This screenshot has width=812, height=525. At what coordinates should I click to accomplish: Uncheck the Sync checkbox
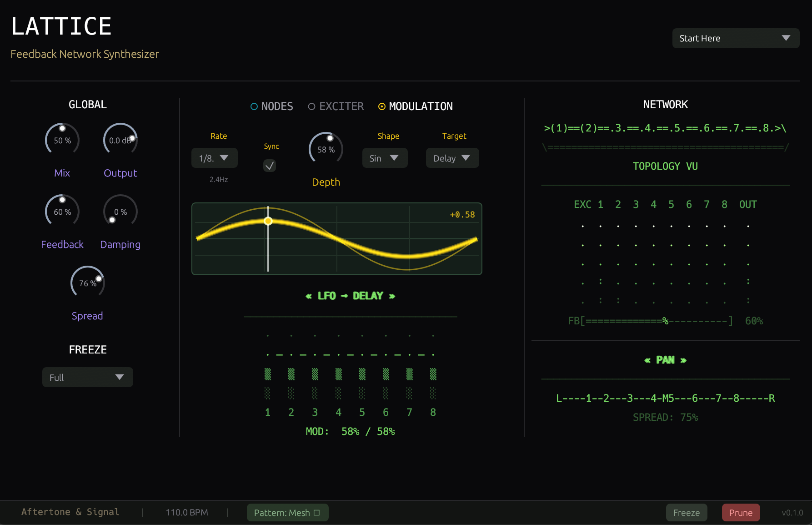269,166
